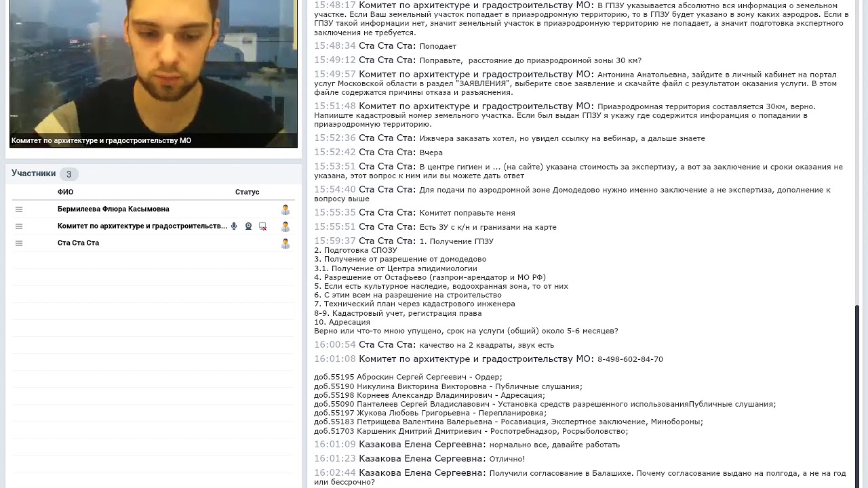The height and width of the screenshot is (488, 868).
Task: Select participant name Ста Ста Ста in list
Action: tap(78, 243)
